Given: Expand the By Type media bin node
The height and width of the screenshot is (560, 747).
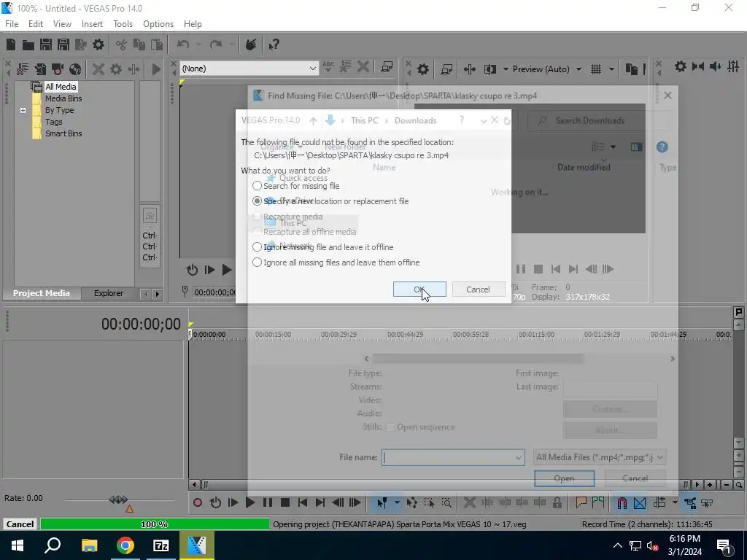Looking at the screenshot, I should pos(23,110).
